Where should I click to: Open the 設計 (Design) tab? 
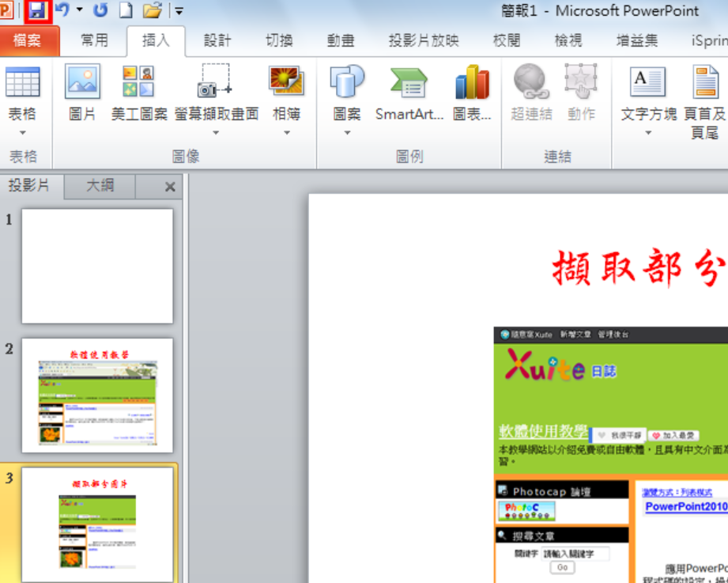[x=217, y=41]
